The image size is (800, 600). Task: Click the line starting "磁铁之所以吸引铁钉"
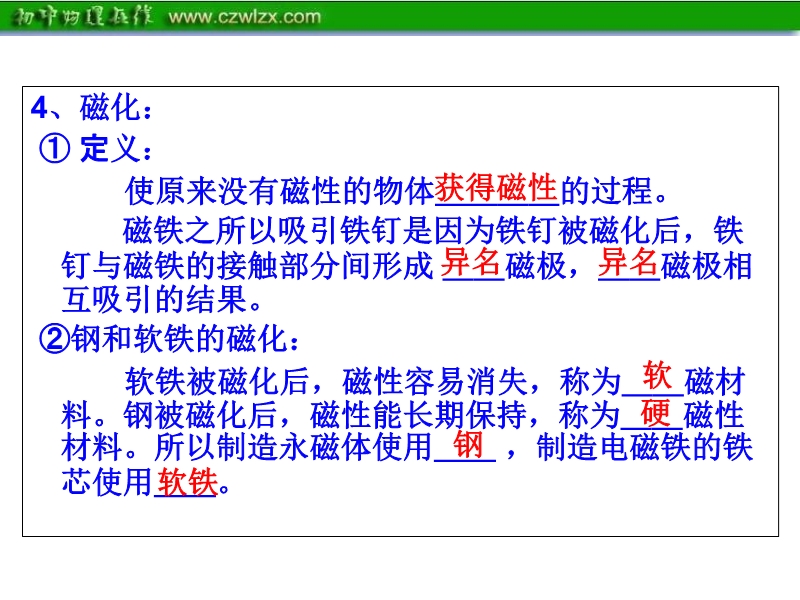[x=432, y=230]
